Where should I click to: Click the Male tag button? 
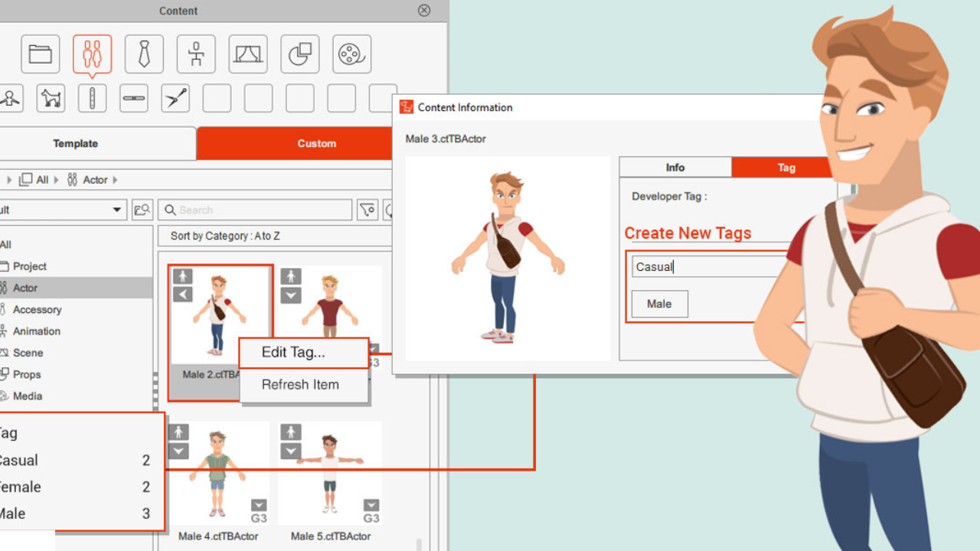659,304
